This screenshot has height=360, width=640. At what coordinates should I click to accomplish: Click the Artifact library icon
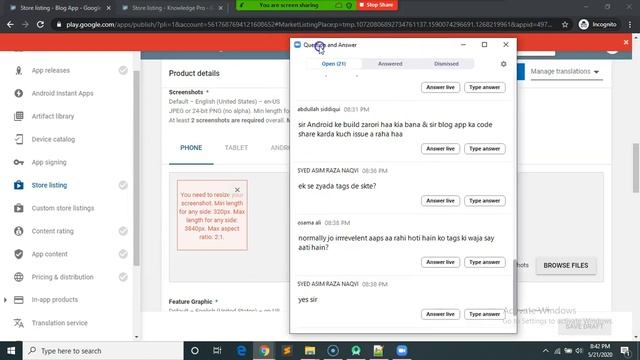coord(18,116)
